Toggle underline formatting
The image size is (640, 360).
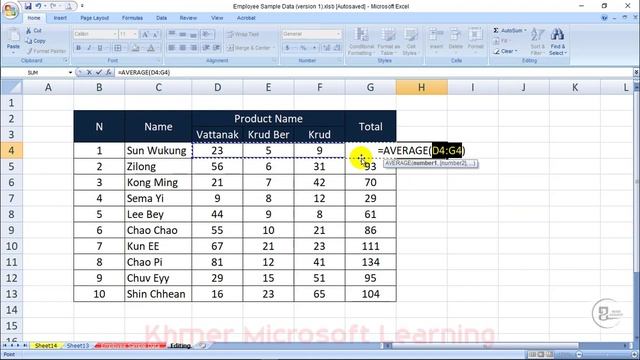pyautogui.click(x=100, y=48)
